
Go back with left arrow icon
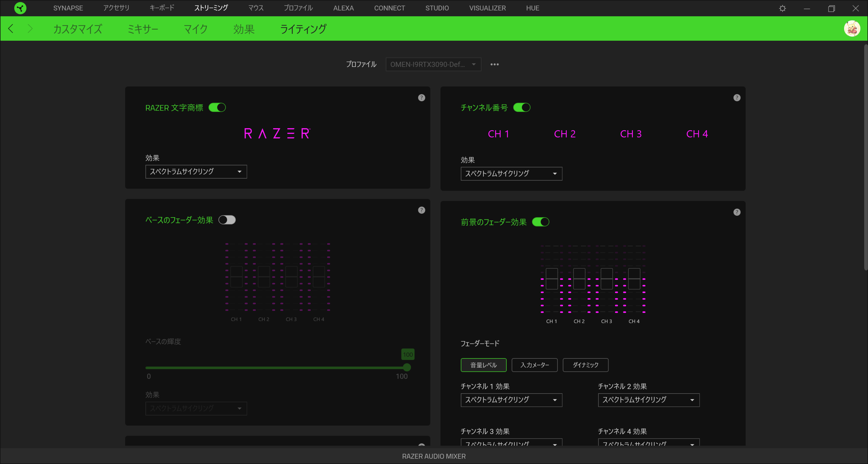tap(11, 29)
